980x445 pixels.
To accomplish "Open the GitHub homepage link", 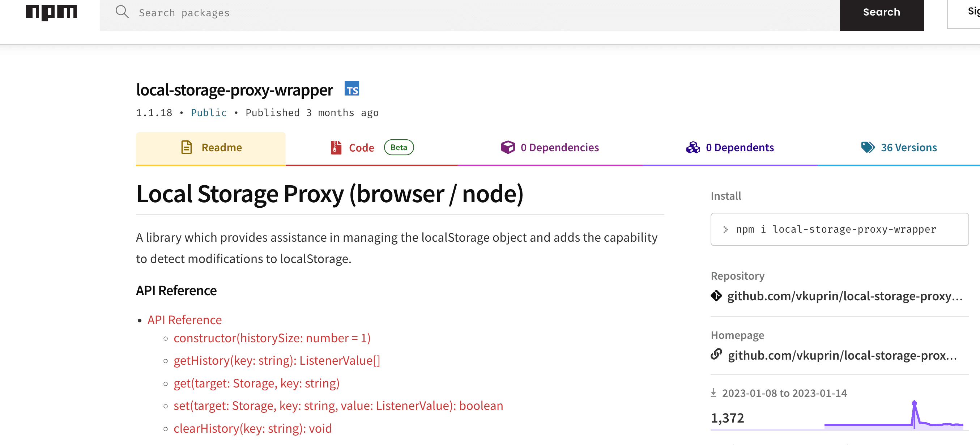I will (x=842, y=355).
